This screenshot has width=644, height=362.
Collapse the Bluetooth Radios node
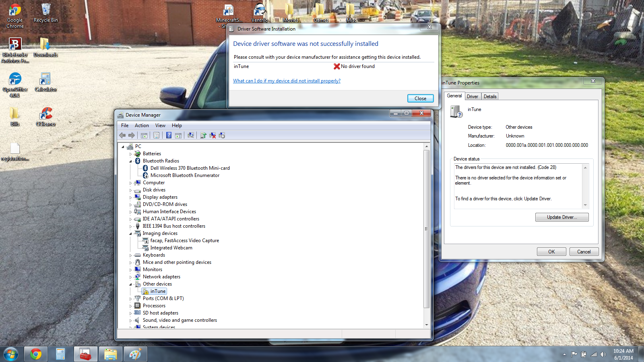tap(130, 161)
